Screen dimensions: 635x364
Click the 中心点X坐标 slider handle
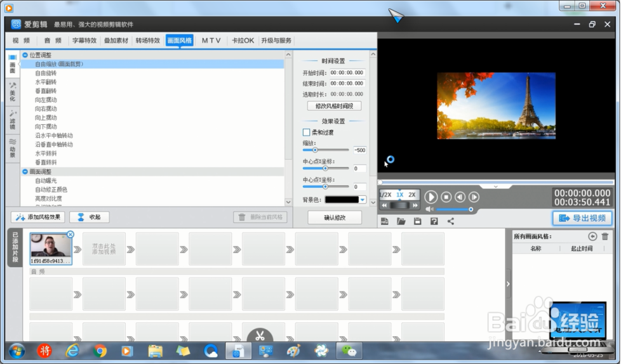tap(325, 168)
